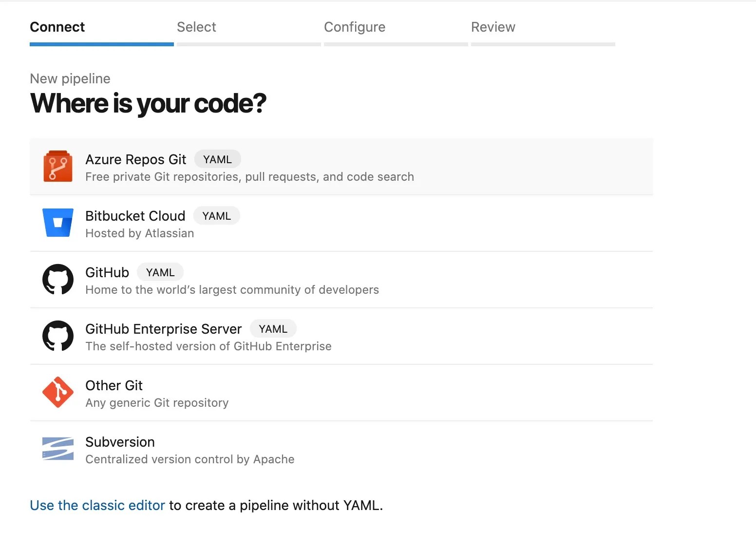Click the YAML badge next to Bitbucket Cloud
The height and width of the screenshot is (549, 756).
(217, 216)
